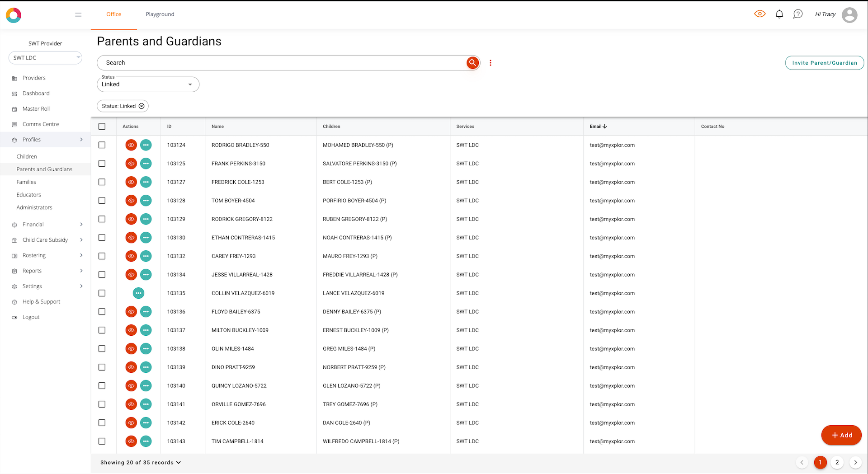Open Children in the Profiles submenu

pos(27,157)
